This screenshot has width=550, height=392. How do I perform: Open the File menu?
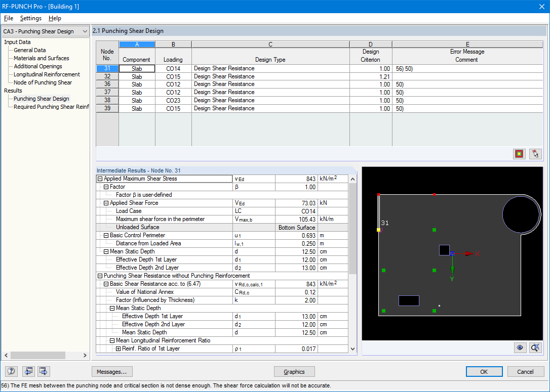point(8,18)
